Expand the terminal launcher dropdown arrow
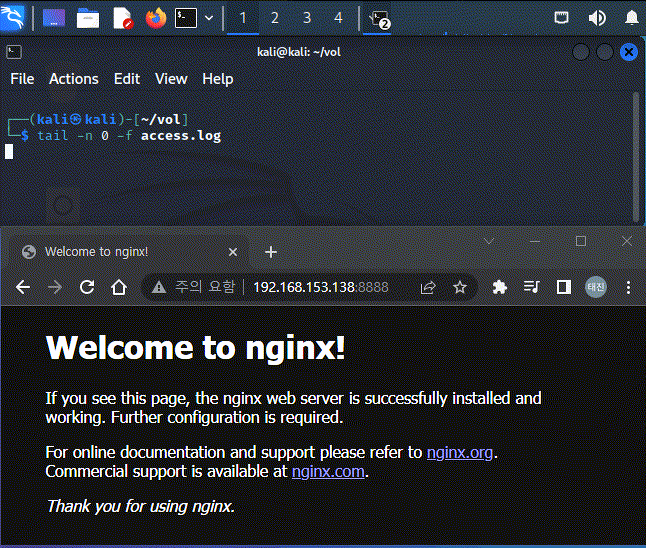This screenshot has width=646, height=548. [x=209, y=18]
